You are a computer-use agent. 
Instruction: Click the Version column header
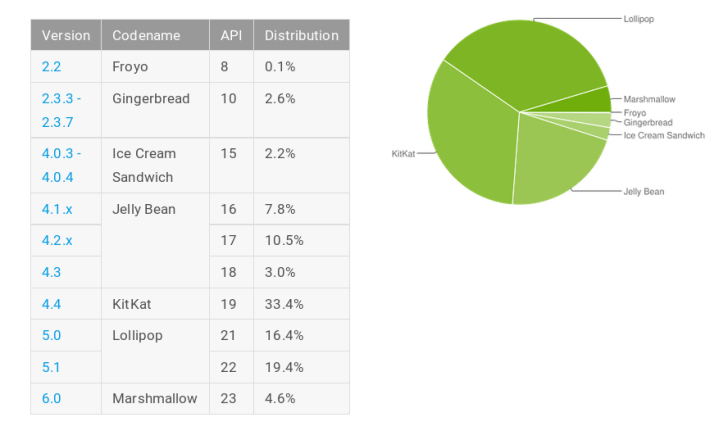(x=66, y=35)
